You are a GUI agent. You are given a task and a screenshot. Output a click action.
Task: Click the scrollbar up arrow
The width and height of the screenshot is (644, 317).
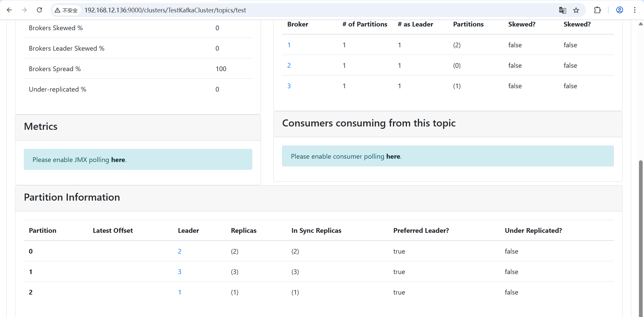pos(641,24)
